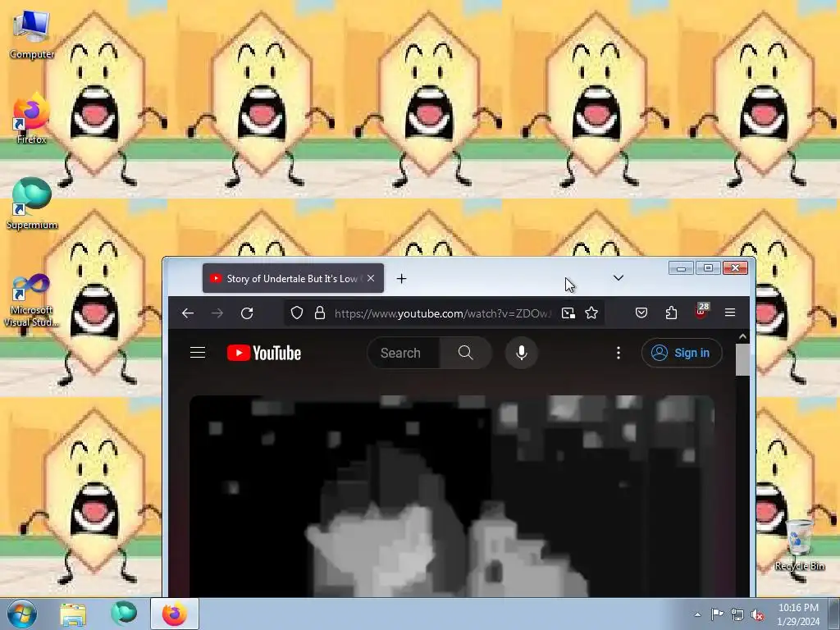Open Firefox extensions puzzle icon
840x630 pixels.
tap(671, 313)
